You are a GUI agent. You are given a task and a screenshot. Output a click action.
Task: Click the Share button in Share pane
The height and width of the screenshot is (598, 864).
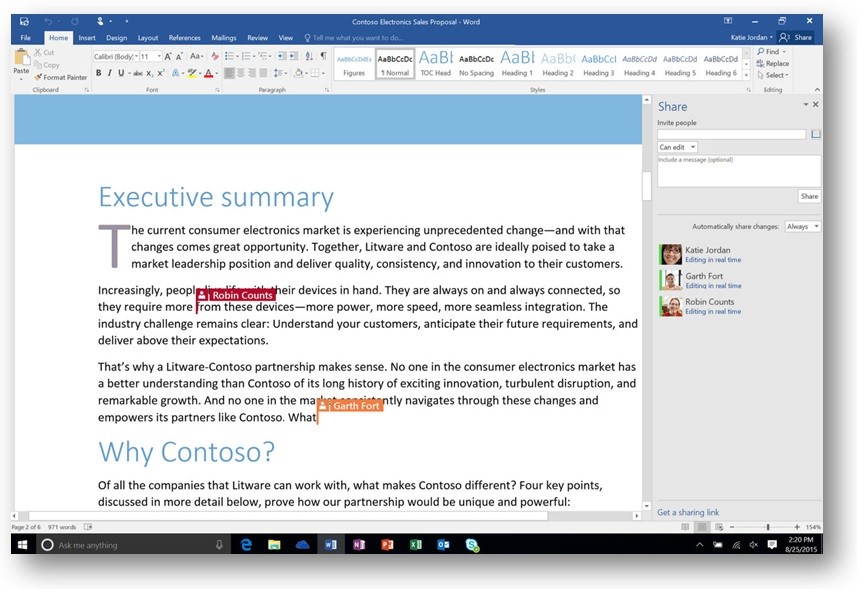click(809, 196)
